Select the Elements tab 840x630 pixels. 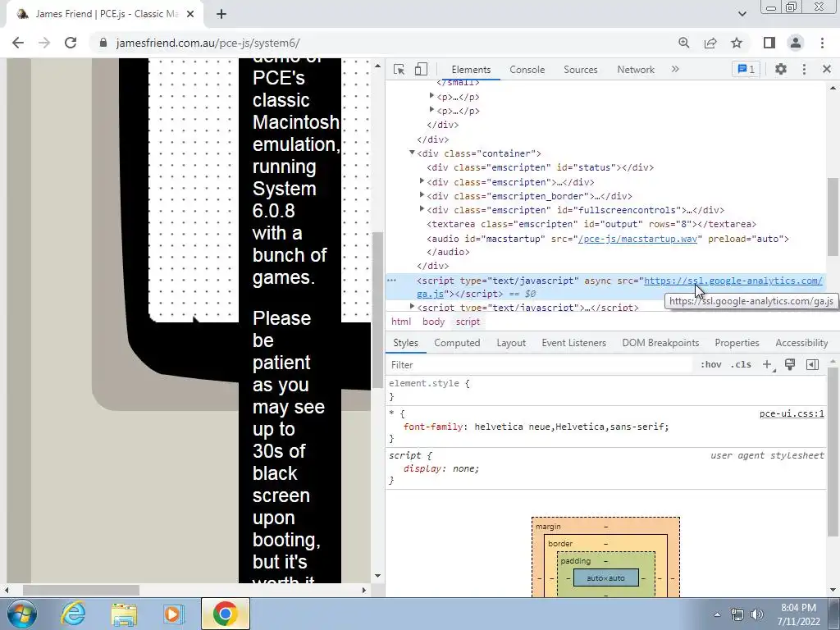(471, 70)
